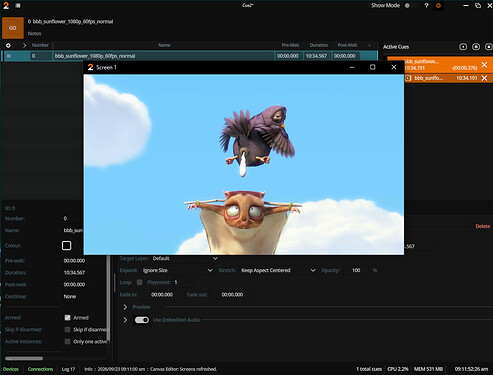
Task: Toggle the Loop checkbox
Action: coord(140,282)
